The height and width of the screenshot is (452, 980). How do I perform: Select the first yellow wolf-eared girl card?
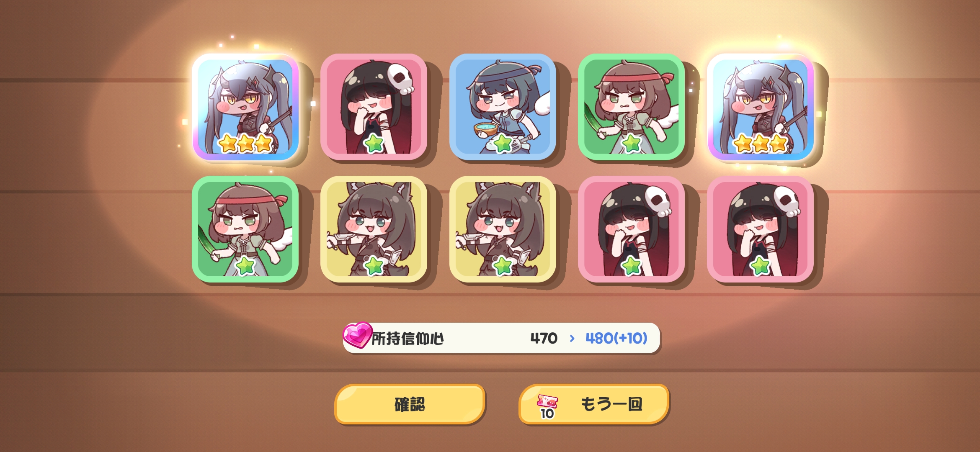point(374,229)
